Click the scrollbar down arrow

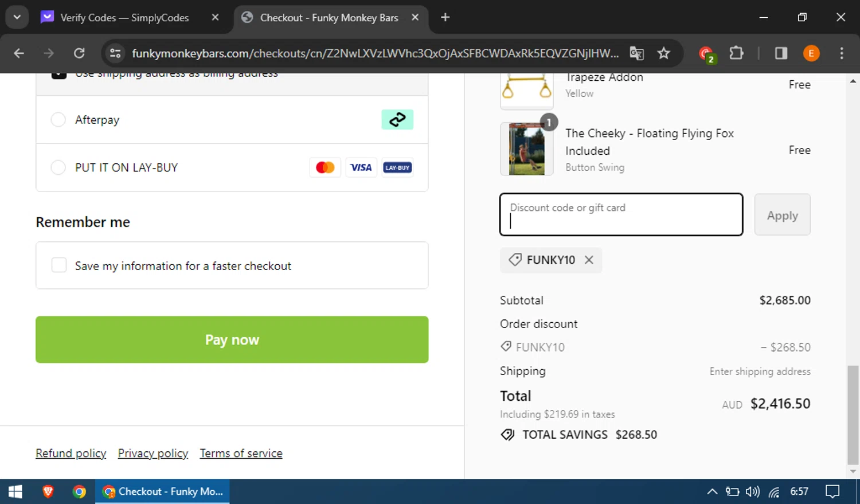tap(853, 471)
